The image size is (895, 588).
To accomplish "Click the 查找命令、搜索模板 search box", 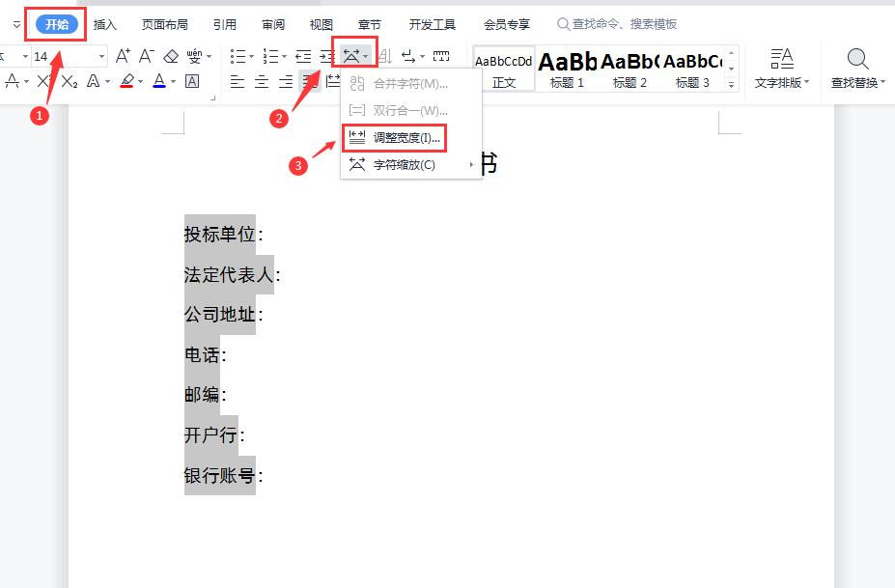I will (x=618, y=24).
